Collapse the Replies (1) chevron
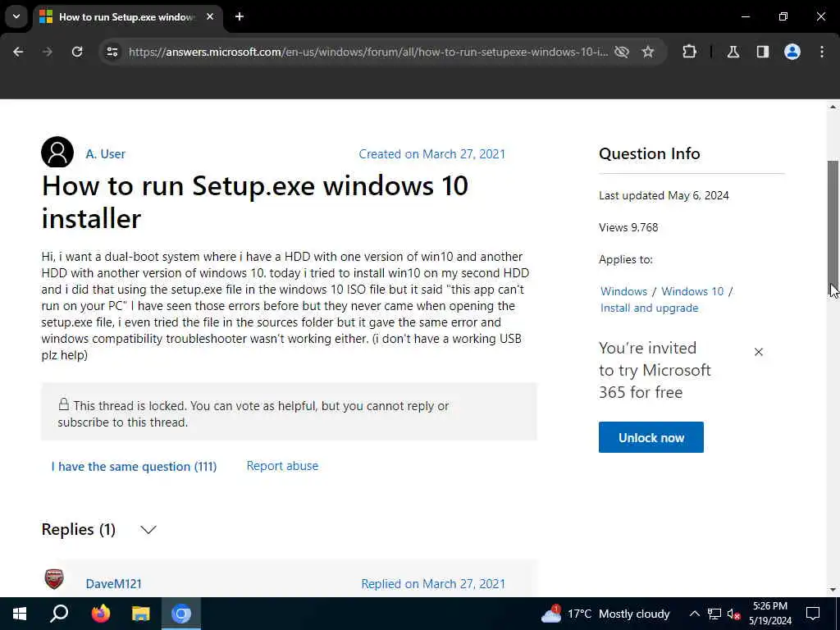 click(x=148, y=530)
